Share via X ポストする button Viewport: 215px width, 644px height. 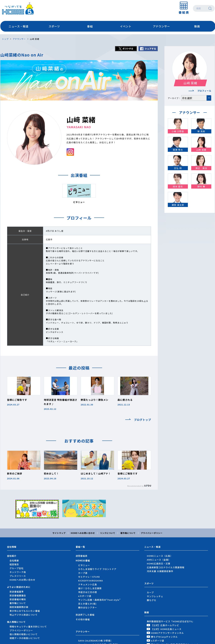tap(126, 49)
